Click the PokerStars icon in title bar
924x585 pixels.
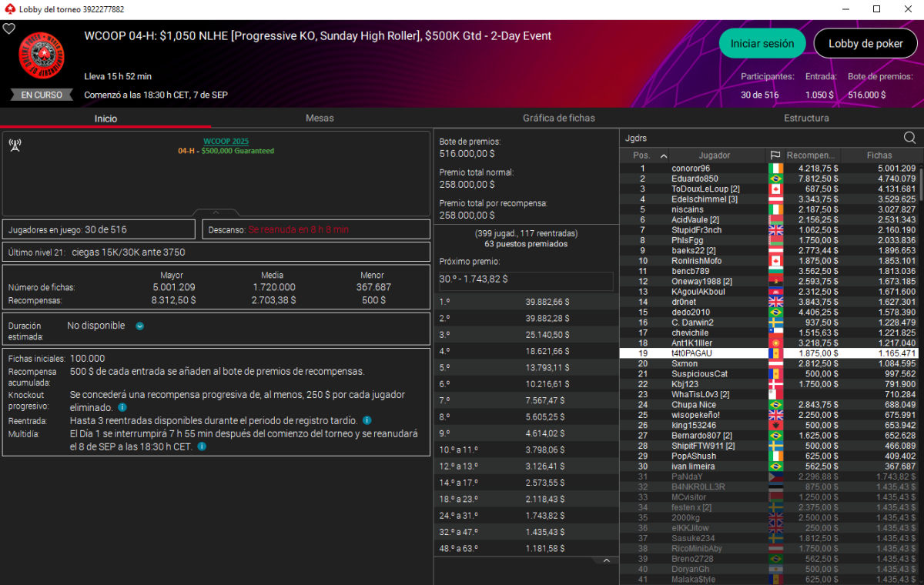click(x=8, y=9)
